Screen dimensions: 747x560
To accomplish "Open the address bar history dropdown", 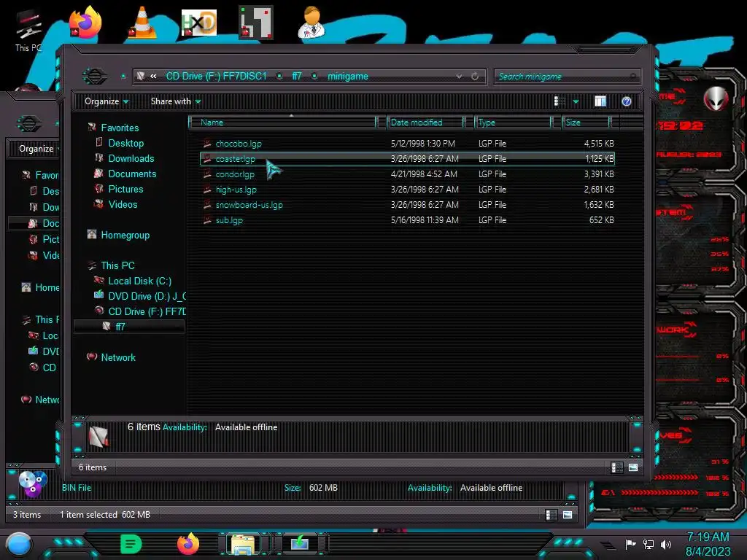I will [459, 76].
